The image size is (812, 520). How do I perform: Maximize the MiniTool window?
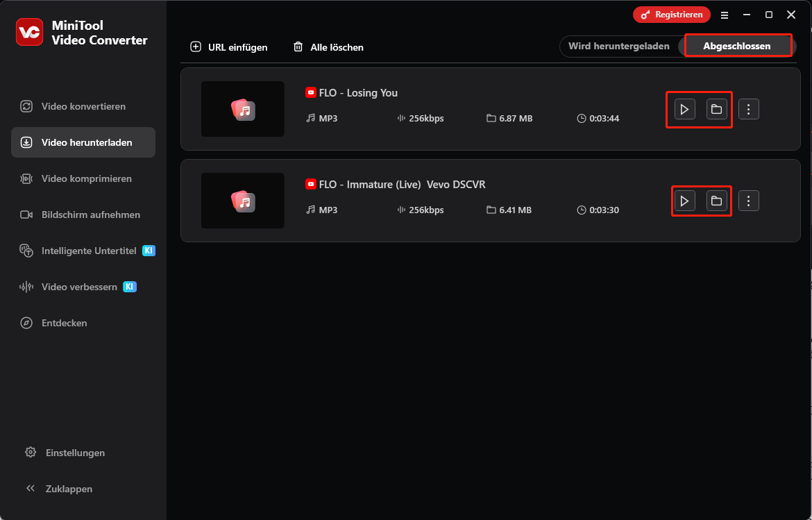pos(769,15)
